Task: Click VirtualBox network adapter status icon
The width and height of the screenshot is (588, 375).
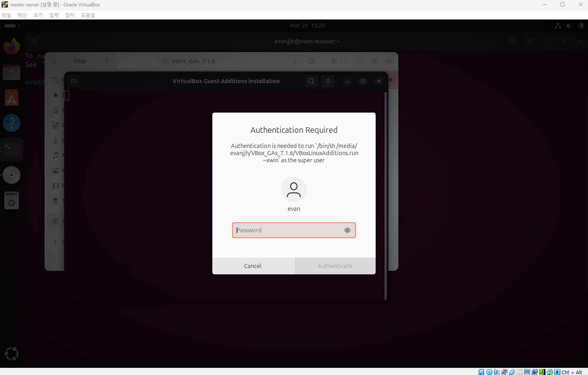Action: click(x=504, y=372)
